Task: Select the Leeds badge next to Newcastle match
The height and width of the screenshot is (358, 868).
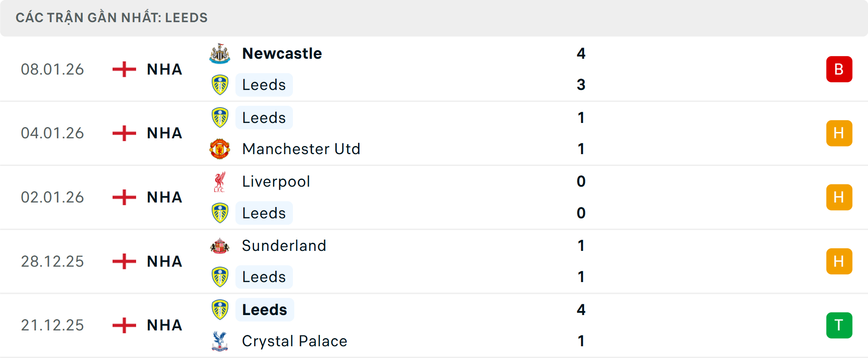Action: [220, 85]
